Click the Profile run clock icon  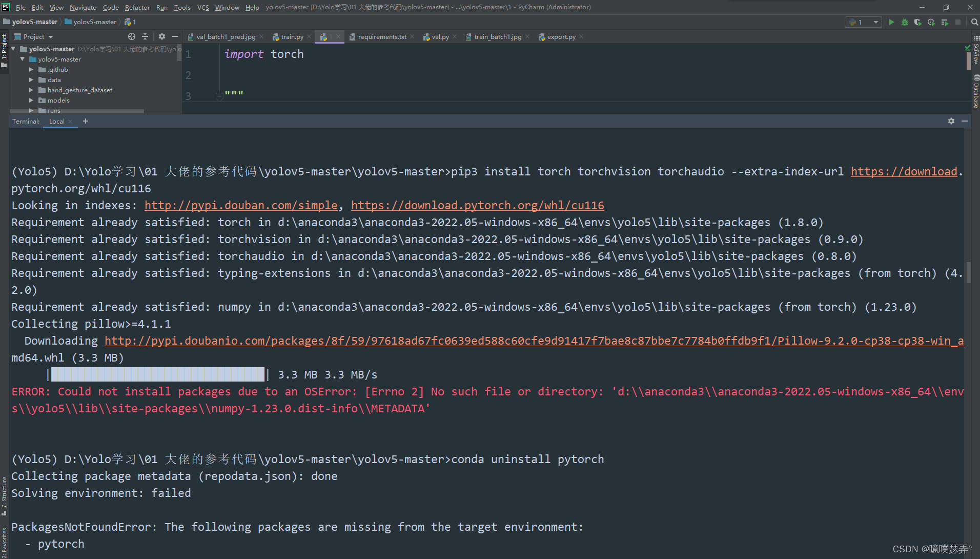click(931, 22)
